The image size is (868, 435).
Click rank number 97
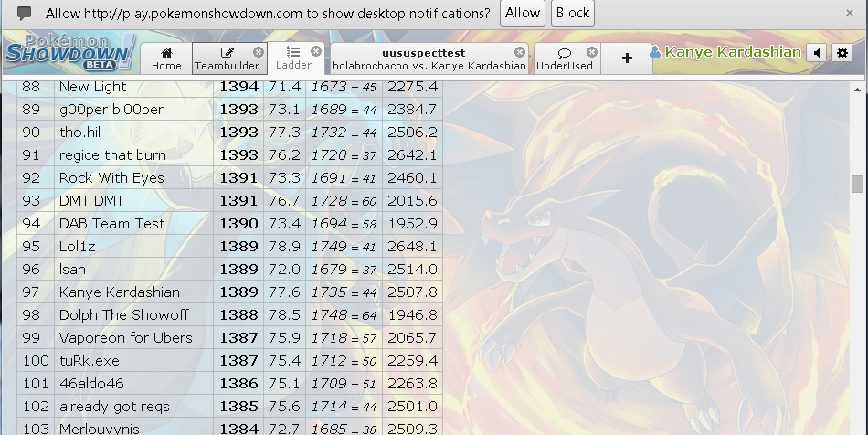coord(31,292)
